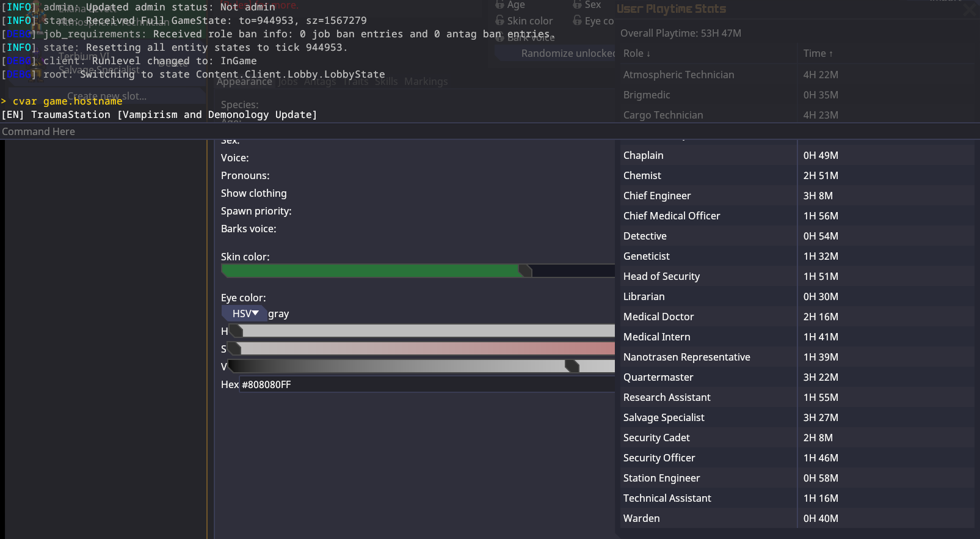This screenshot has height=539, width=980.
Task: Click the Overall Playtime 53H 47M text
Action: [x=681, y=33]
